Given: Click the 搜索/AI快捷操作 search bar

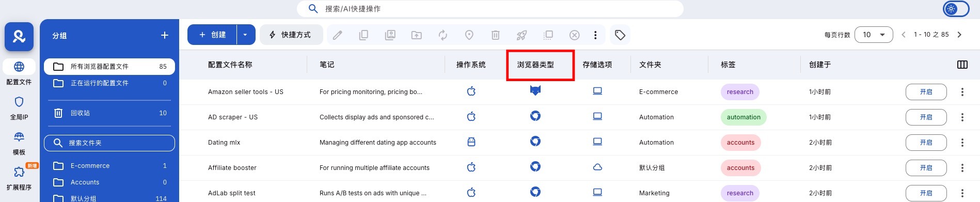Looking at the screenshot, I should click(490, 9).
